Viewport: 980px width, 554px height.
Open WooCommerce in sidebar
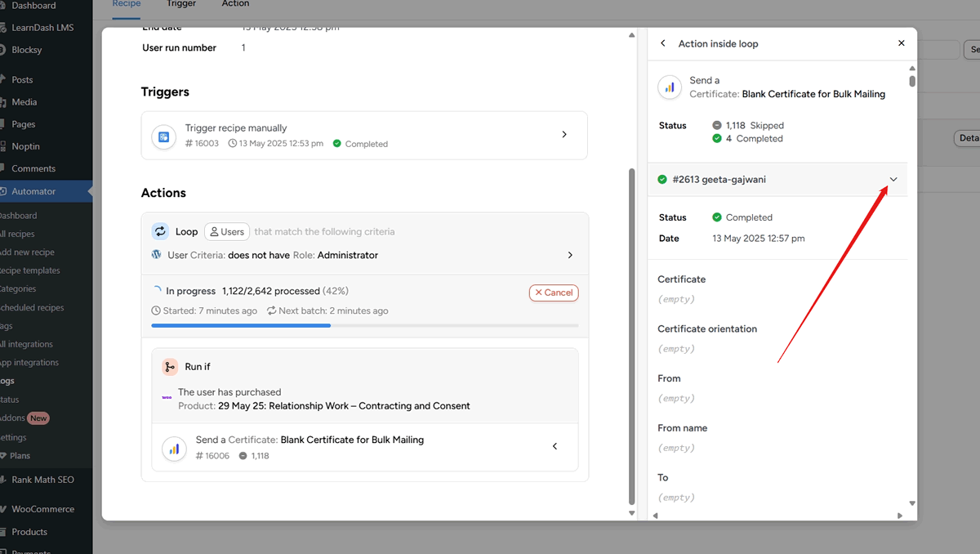click(x=42, y=509)
